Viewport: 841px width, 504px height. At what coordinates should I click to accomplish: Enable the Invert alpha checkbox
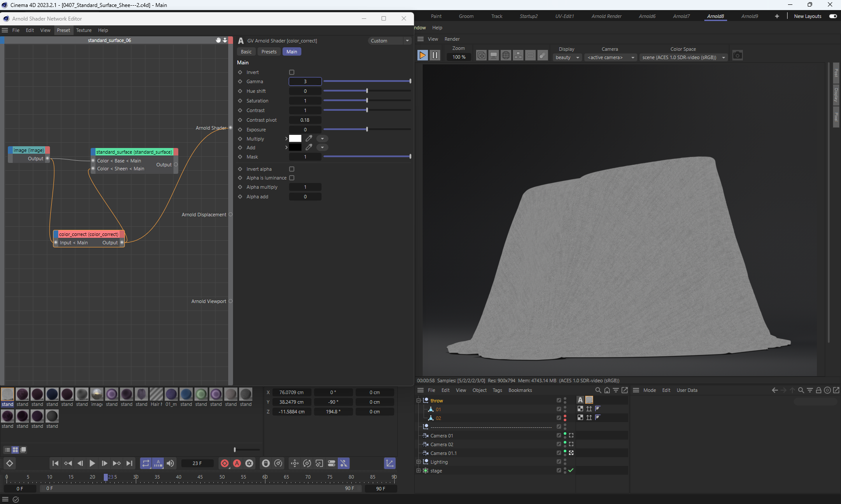click(x=292, y=169)
